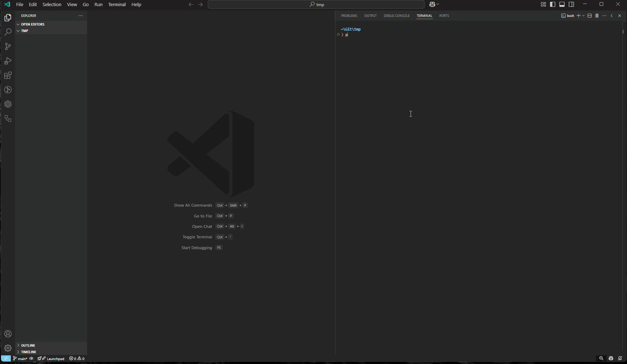627x364 pixels.
Task: Open the Terminal menu in menu bar
Action: pos(117,4)
